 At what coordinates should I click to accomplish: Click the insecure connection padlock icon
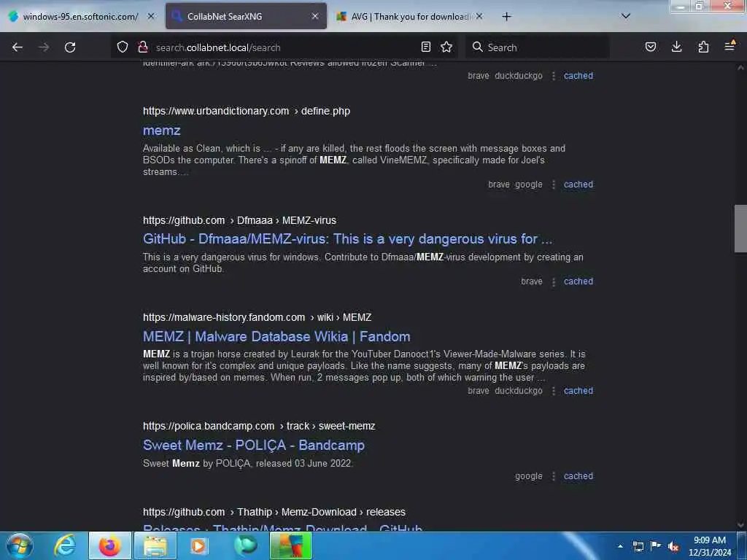(x=142, y=47)
